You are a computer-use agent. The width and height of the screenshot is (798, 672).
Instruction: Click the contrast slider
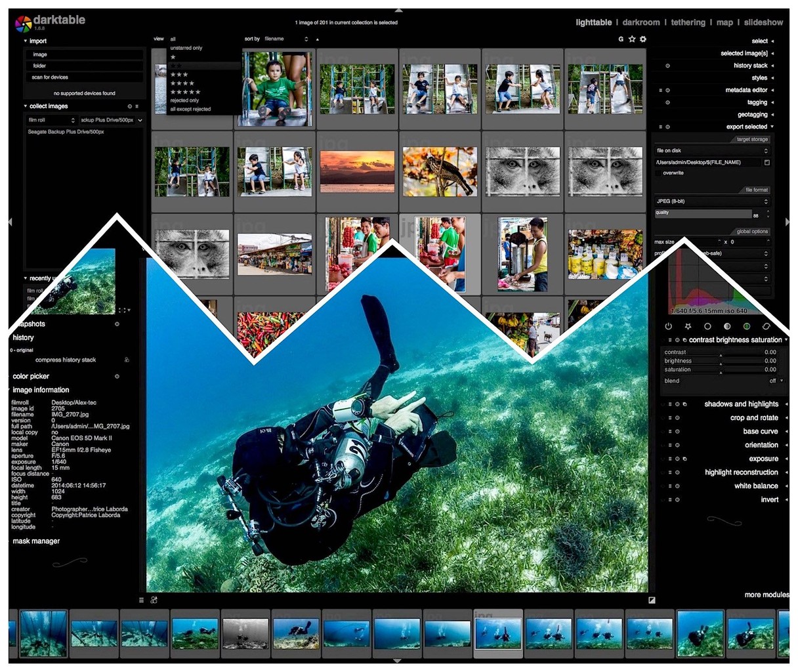click(721, 352)
